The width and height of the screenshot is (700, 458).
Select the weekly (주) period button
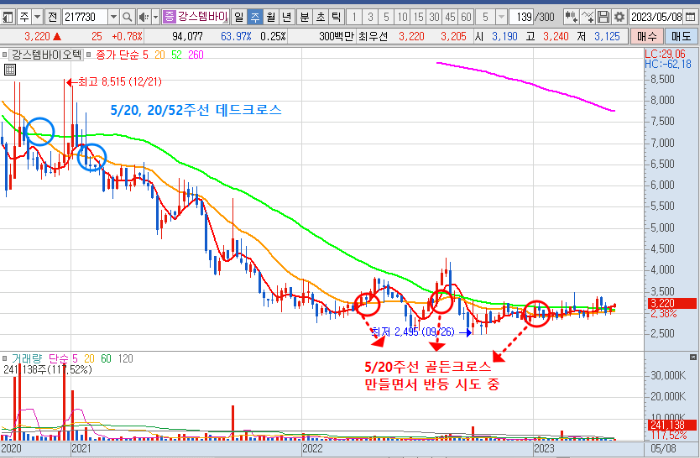click(255, 17)
